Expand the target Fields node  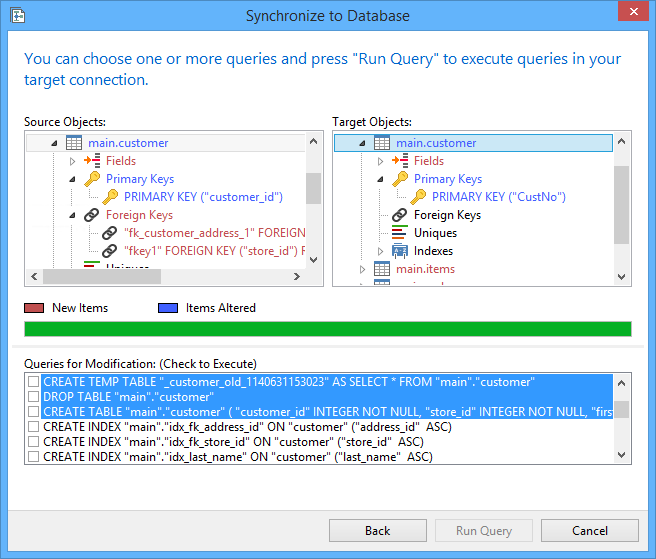(x=380, y=161)
